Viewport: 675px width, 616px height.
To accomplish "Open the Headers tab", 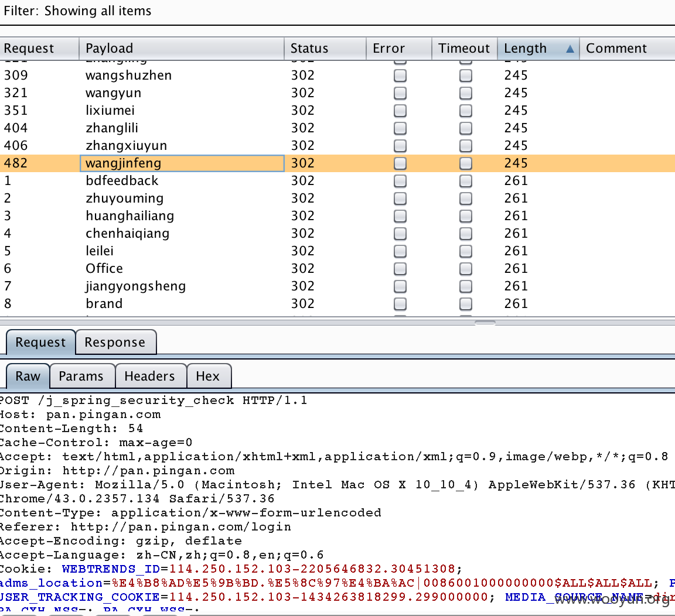I will 150,376.
